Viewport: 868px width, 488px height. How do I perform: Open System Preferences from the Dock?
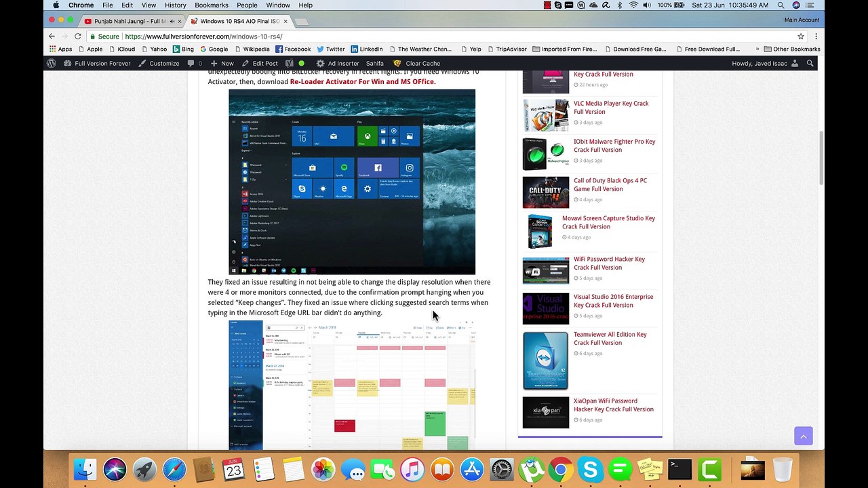(502, 469)
